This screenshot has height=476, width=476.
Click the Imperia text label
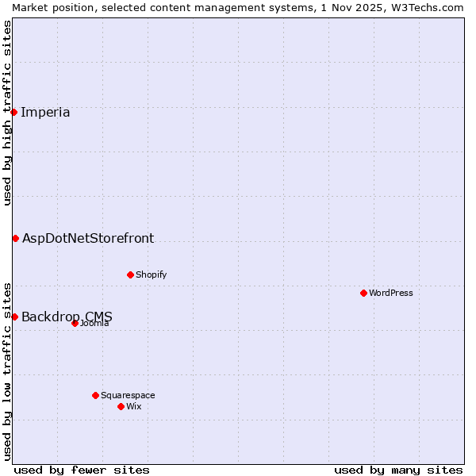tap(45, 112)
